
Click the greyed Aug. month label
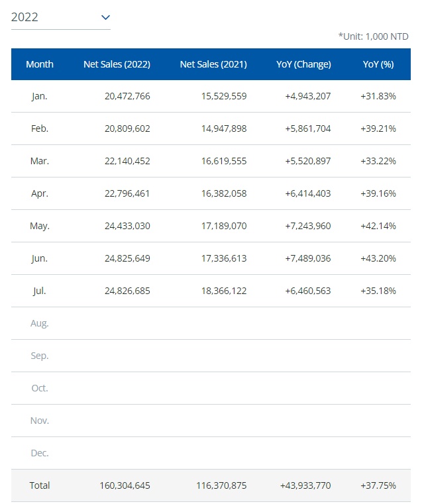click(40, 323)
